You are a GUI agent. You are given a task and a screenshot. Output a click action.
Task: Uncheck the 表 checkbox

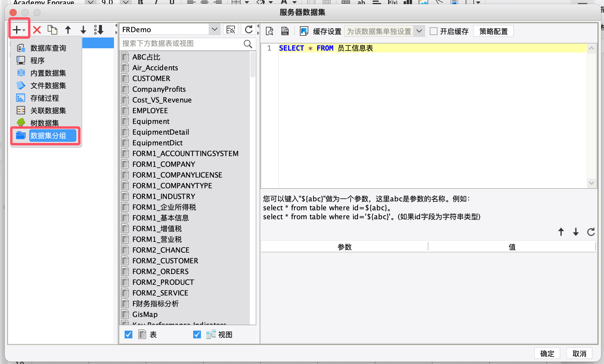tap(128, 335)
